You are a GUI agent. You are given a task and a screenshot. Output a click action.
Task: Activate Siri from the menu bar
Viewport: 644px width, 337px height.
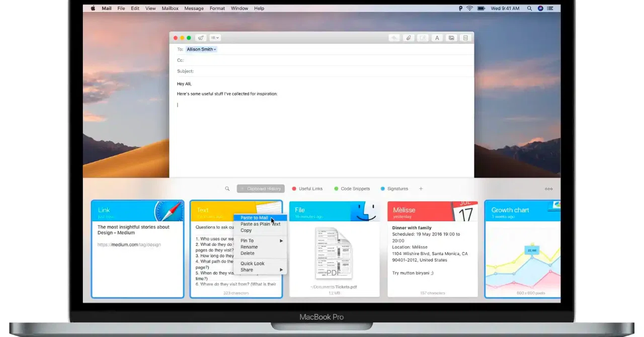[x=540, y=9]
